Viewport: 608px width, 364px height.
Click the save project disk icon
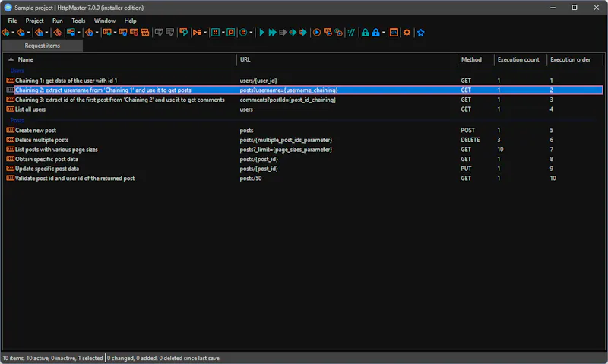pos(40,33)
